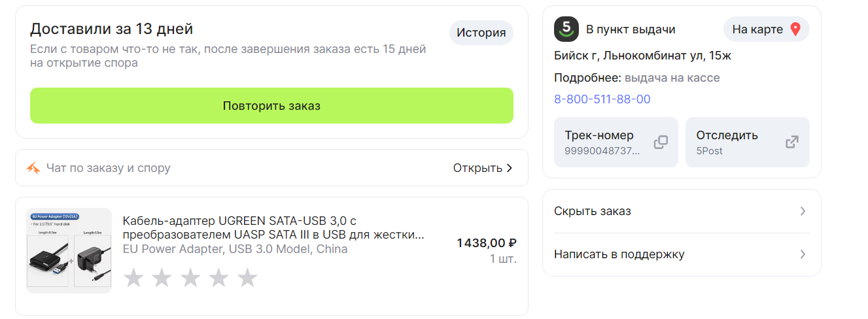Open the UGREEN SATA-USB adapter product title
The image size is (868, 319).
pos(273,227)
